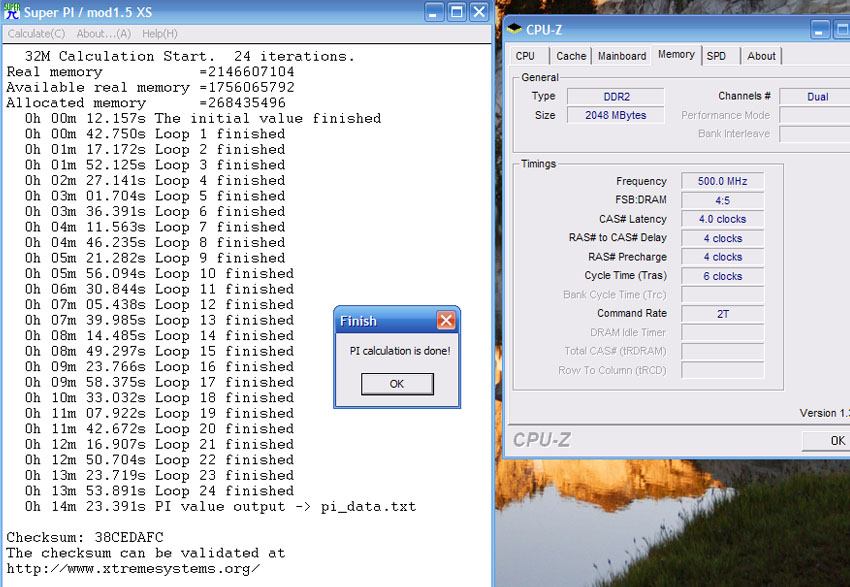This screenshot has height=587, width=850.
Task: Open the About tab in CPU-Z
Action: pos(761,56)
